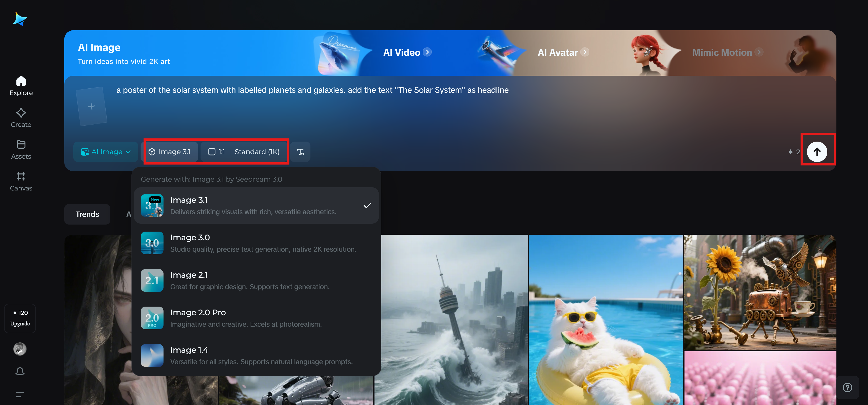Open the Create sparkle icon

21,113
